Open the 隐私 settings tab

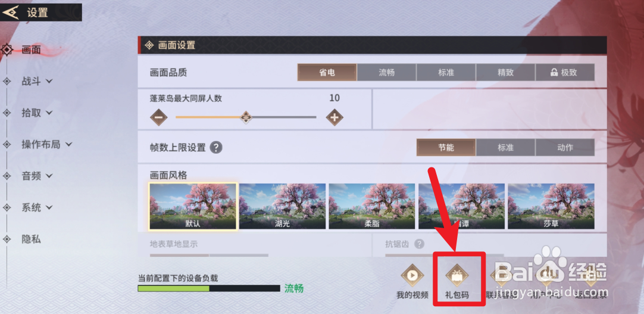pyautogui.click(x=31, y=239)
